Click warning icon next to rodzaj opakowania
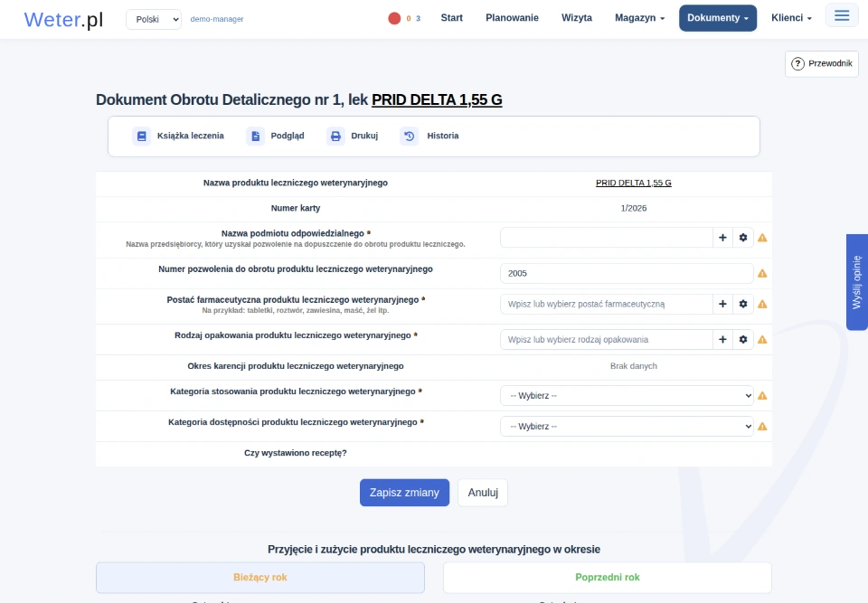This screenshot has height=603, width=868. point(762,339)
